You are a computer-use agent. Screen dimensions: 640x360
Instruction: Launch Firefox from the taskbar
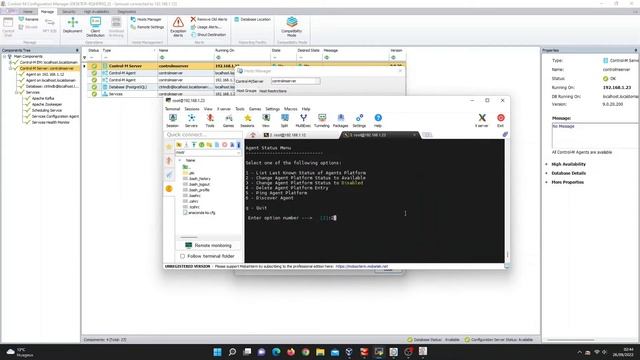click(291, 352)
